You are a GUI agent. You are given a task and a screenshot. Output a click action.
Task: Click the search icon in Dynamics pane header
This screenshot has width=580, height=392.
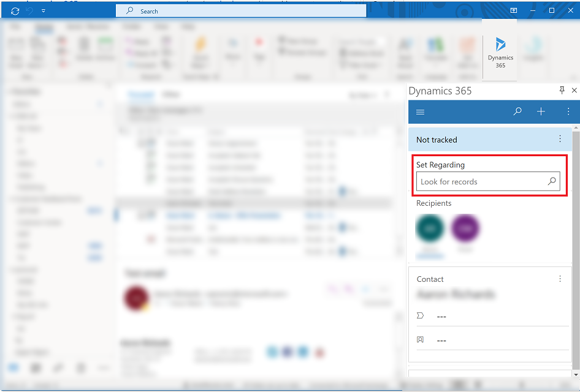517,111
